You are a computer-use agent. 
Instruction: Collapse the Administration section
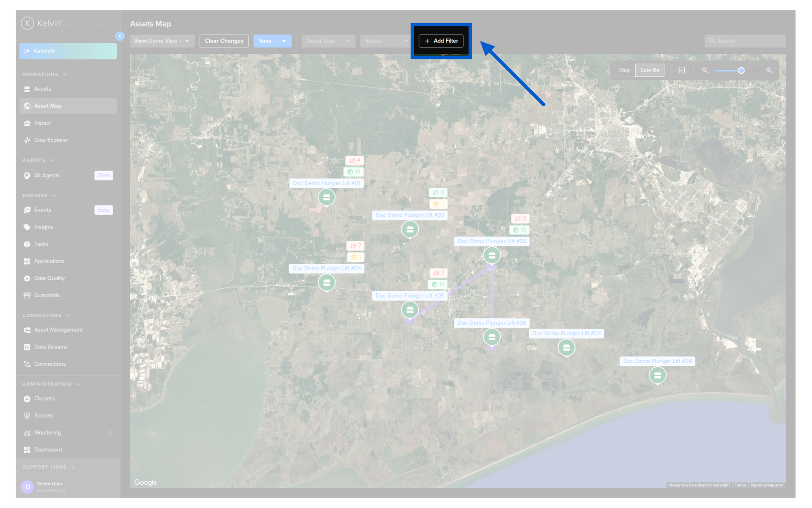click(78, 384)
